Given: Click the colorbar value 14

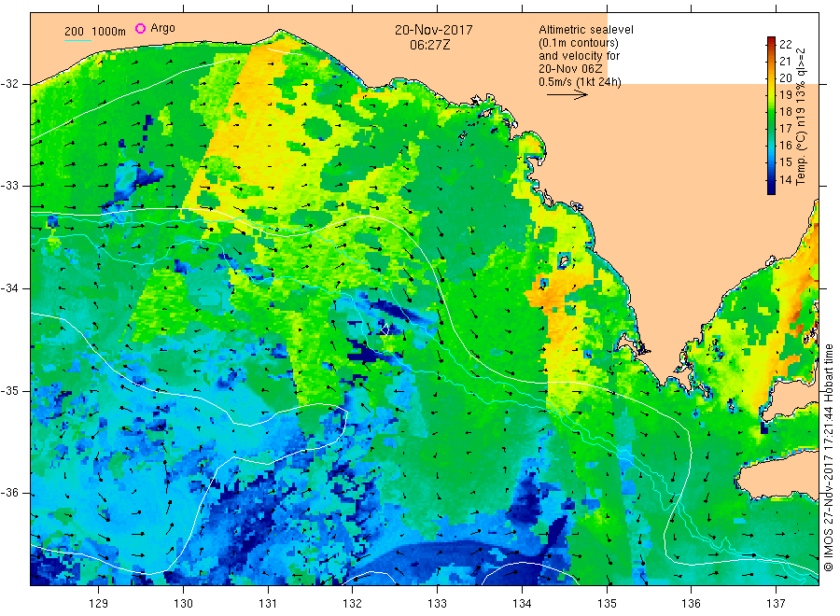Looking at the screenshot, I should tap(785, 180).
